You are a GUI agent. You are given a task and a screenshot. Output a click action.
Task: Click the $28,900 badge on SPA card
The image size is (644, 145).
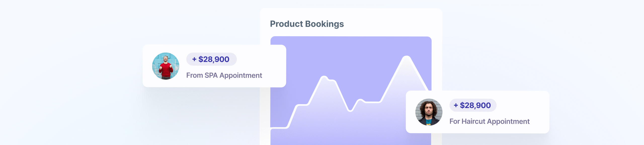pyautogui.click(x=211, y=59)
